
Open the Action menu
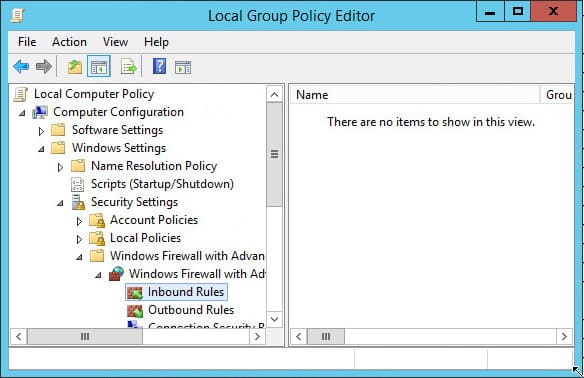[69, 42]
